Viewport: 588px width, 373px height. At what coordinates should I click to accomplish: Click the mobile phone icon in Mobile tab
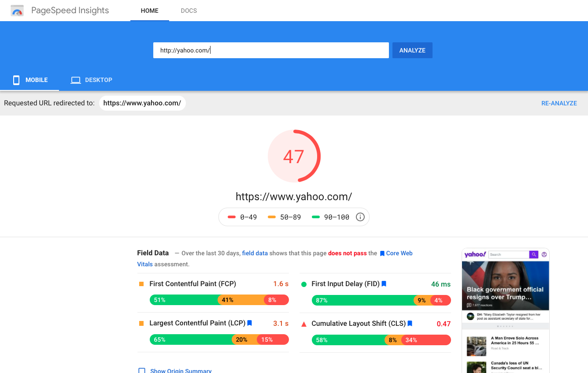pyautogui.click(x=16, y=80)
